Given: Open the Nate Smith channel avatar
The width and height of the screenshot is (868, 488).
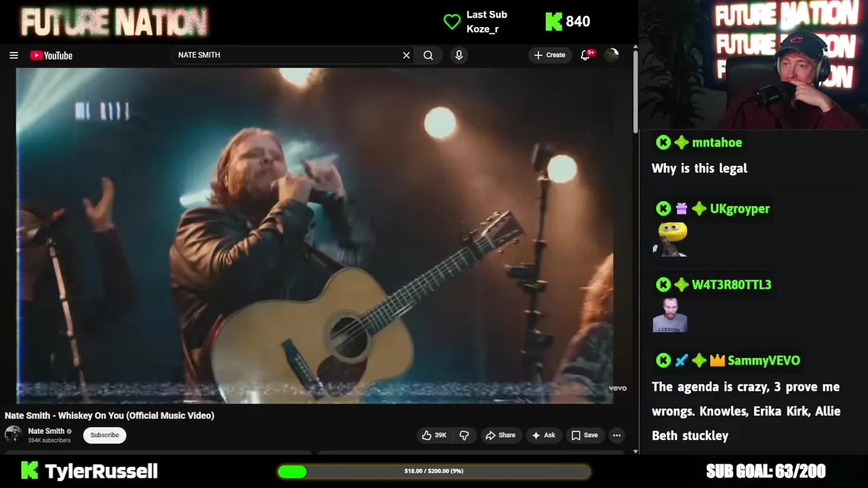Looking at the screenshot, I should 13,434.
